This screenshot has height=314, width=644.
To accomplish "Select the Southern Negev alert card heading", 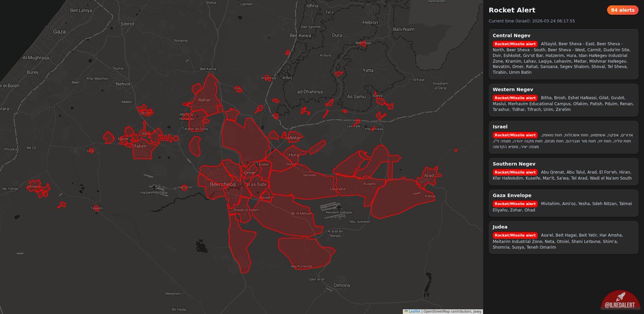I will click(x=514, y=164).
